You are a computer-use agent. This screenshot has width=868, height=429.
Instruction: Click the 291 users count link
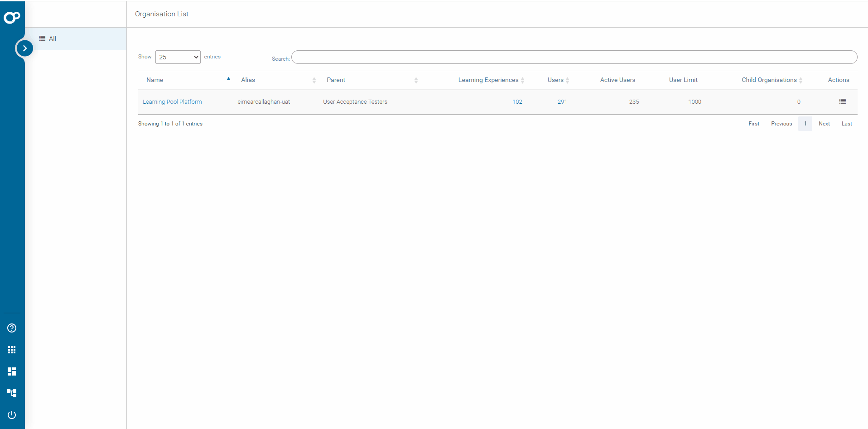(x=562, y=102)
